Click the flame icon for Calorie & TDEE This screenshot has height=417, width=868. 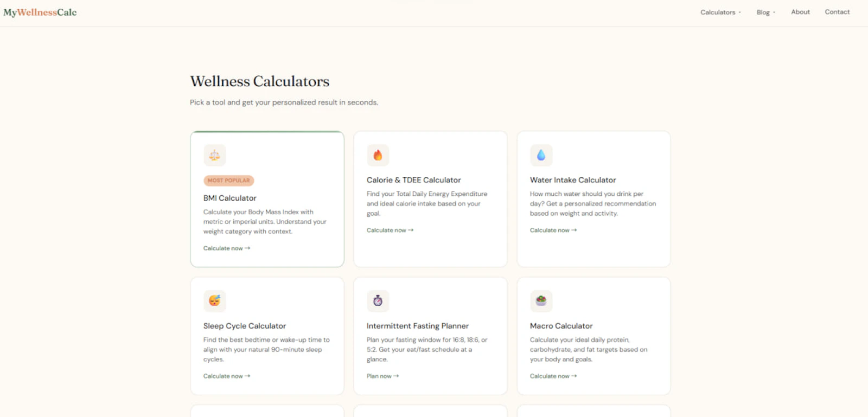point(378,156)
